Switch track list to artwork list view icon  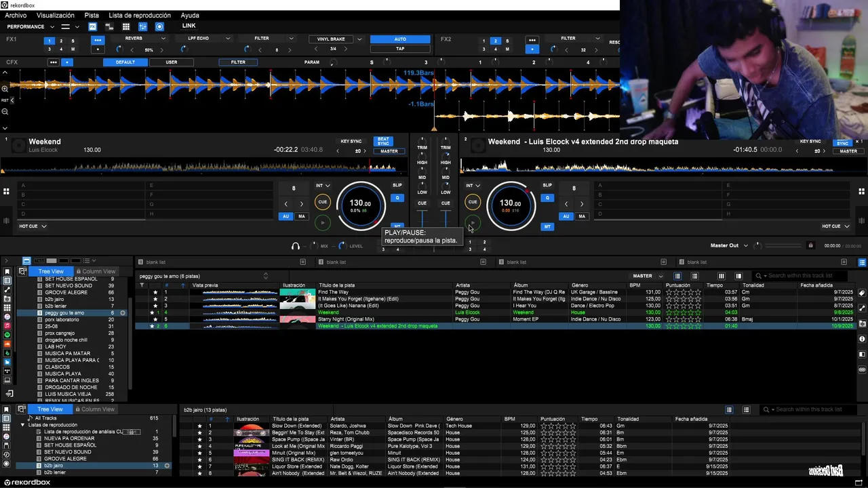point(694,276)
